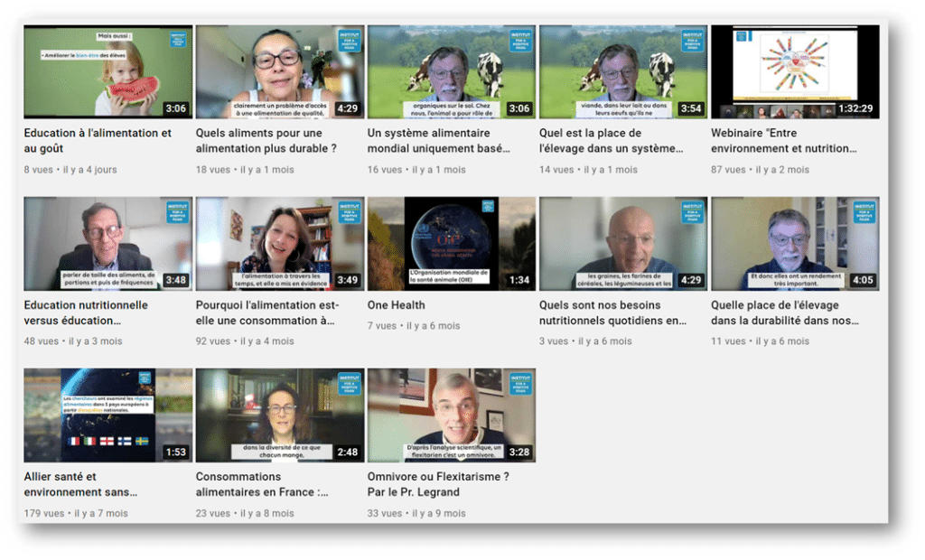
Task: Open the 3:48 thumbnail of man in suit
Action: [x=107, y=244]
